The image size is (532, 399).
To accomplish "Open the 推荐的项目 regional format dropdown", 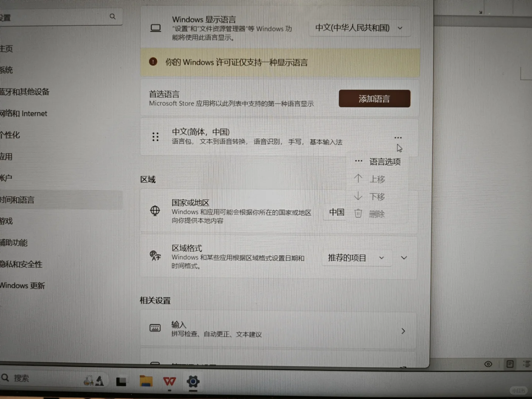I will point(357,258).
